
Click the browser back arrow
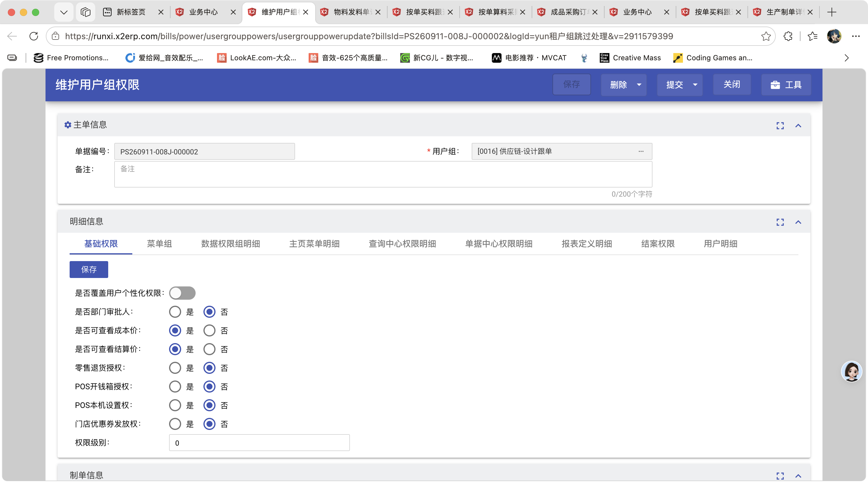tap(12, 36)
